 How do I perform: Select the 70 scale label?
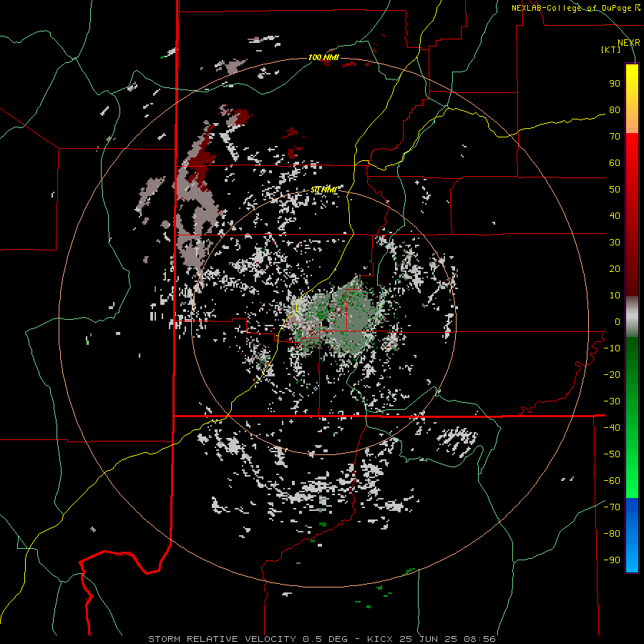pos(615,137)
